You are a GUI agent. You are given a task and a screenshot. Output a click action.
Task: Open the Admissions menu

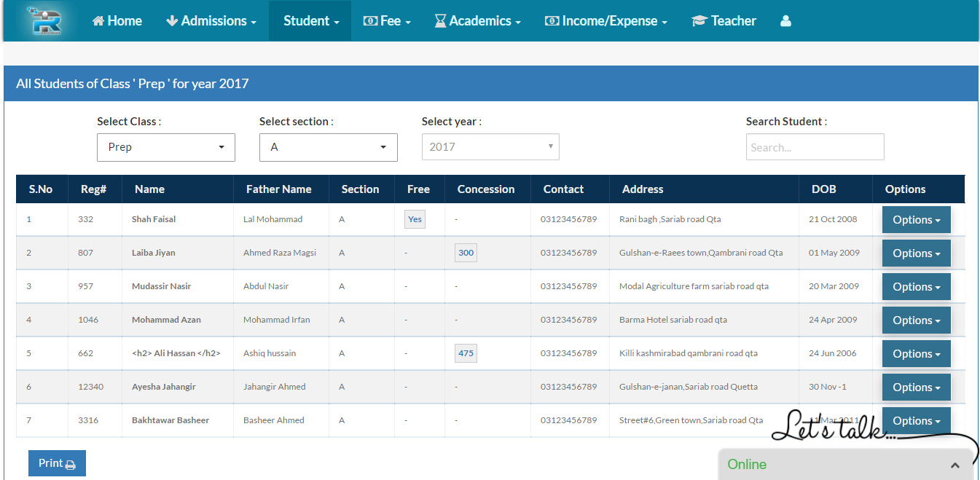(x=211, y=21)
